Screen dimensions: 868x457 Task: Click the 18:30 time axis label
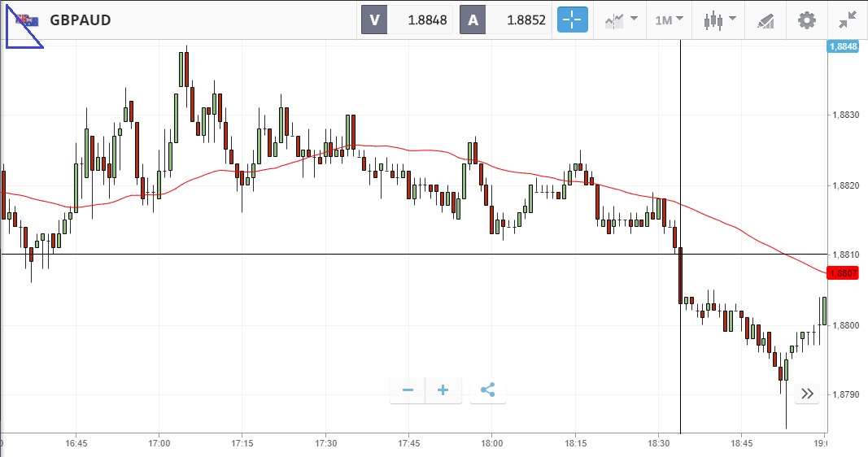(659, 443)
